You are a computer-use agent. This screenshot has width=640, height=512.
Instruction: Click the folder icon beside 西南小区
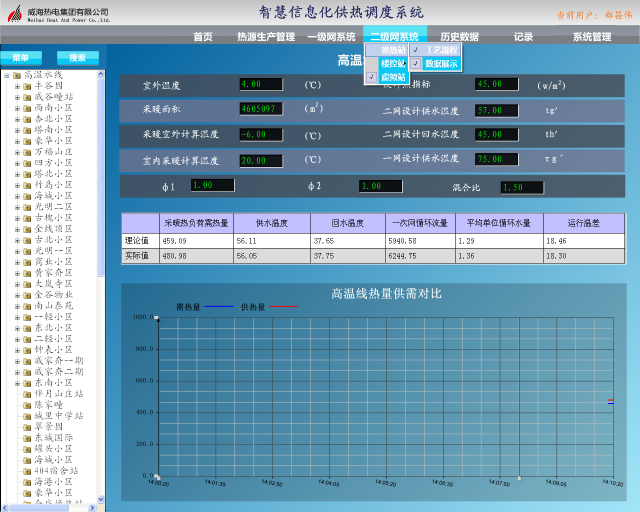27,109
